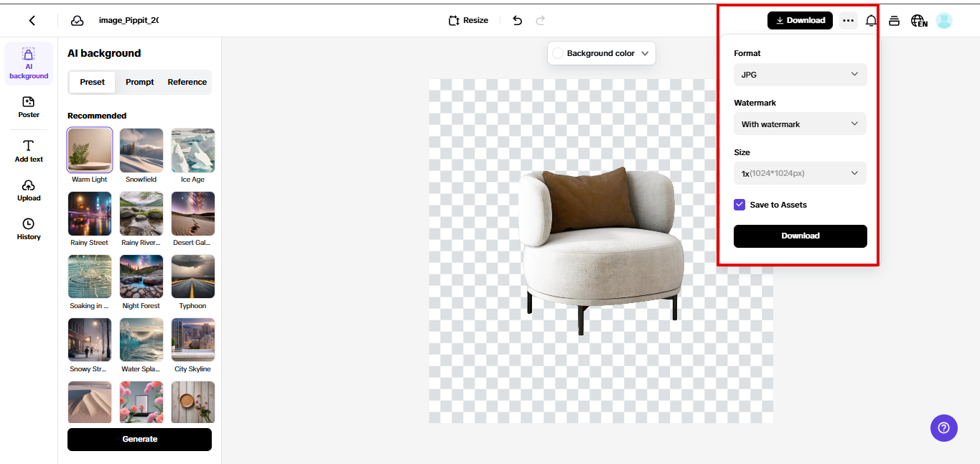Open the Poster sidebar tool
Viewport: 980px width, 464px height.
pyautogui.click(x=29, y=107)
